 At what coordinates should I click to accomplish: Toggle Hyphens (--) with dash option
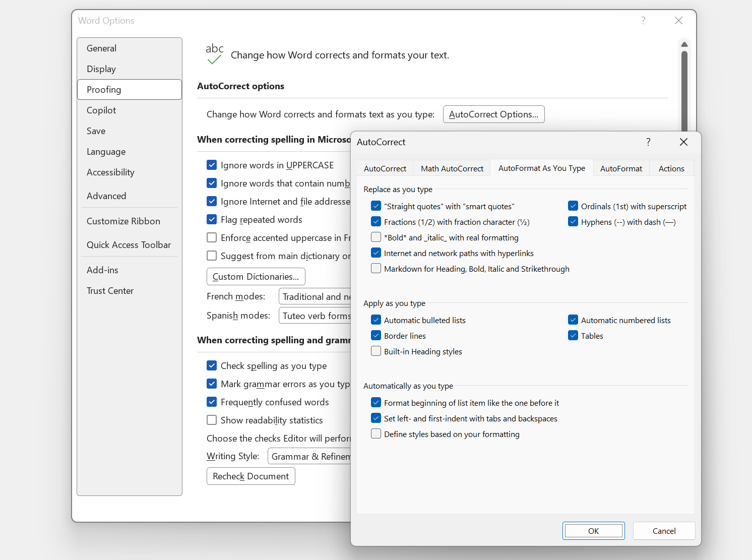tap(573, 222)
